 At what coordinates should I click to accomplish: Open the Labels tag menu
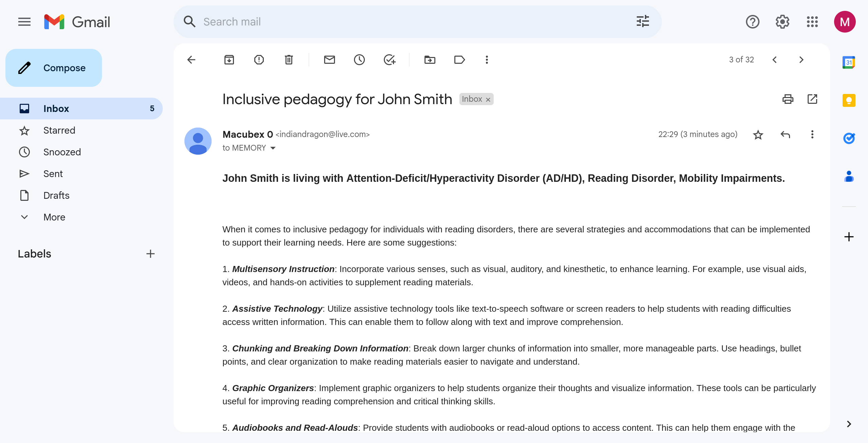pyautogui.click(x=459, y=60)
